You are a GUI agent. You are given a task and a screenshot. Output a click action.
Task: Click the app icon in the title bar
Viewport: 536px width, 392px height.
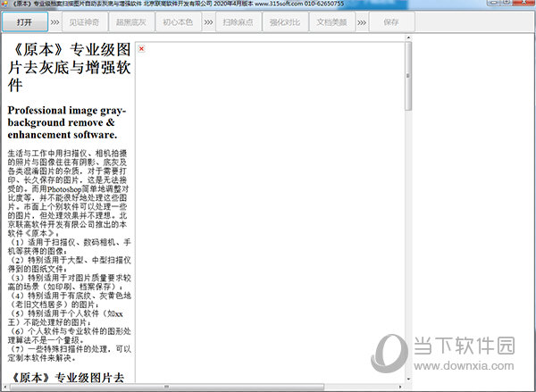tap(4, 4)
